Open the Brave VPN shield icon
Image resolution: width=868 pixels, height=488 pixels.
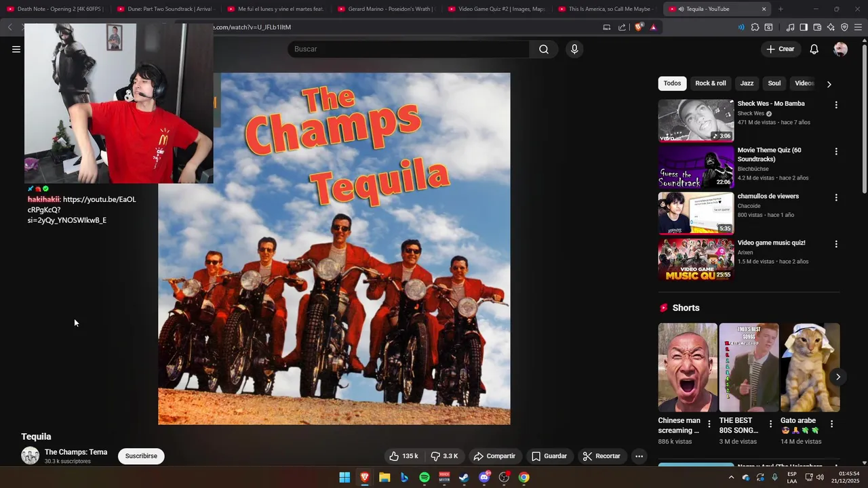tap(844, 27)
